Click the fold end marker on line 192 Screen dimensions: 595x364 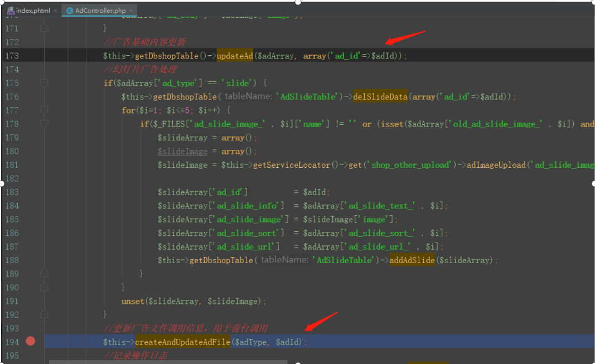pos(44,314)
